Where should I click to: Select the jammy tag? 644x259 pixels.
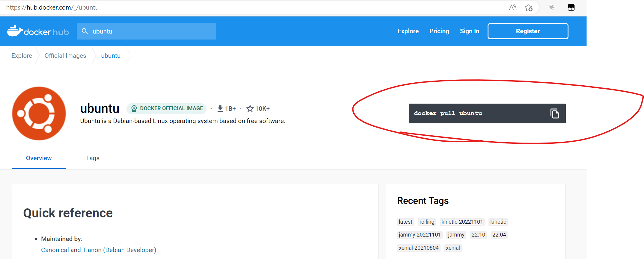pyautogui.click(x=456, y=235)
